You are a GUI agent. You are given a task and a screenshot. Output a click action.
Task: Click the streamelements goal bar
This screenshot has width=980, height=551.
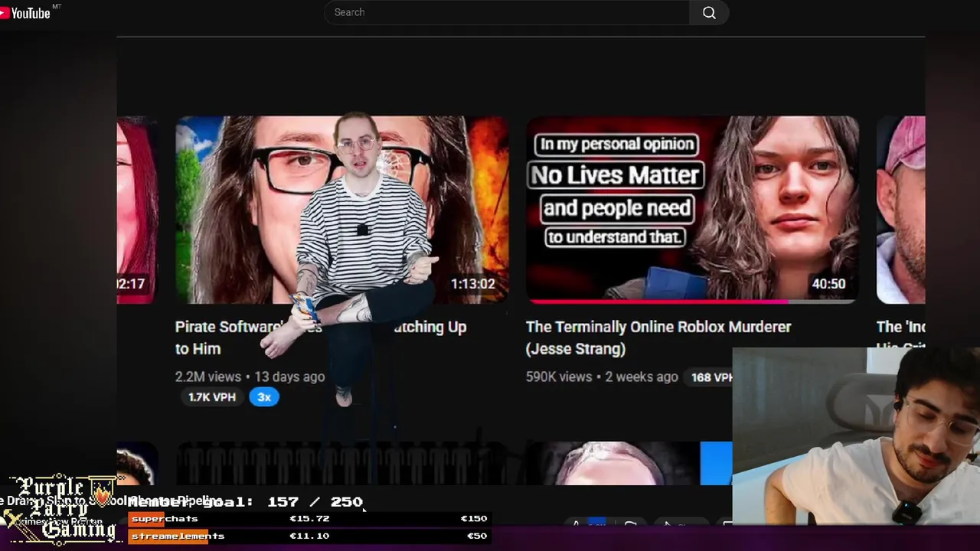(x=309, y=536)
